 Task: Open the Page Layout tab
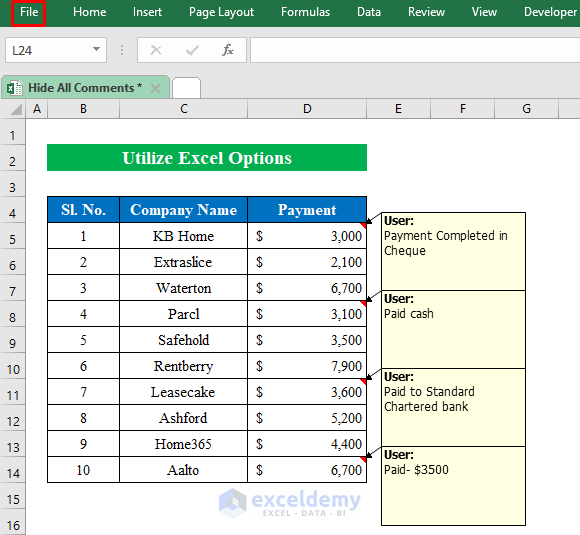pos(221,12)
